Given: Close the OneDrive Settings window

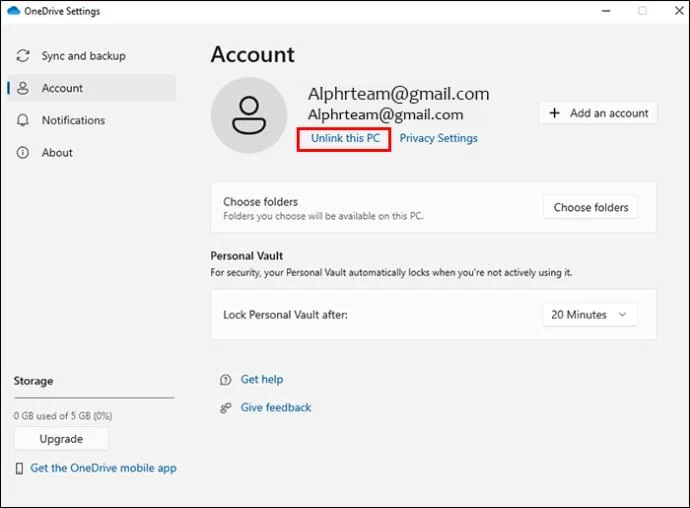Looking at the screenshot, I should pos(679,11).
